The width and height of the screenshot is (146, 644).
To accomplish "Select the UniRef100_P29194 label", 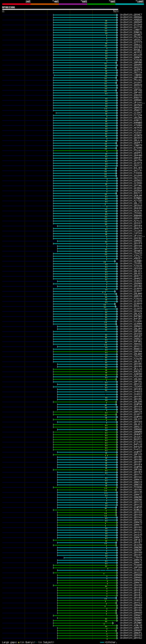I will [x=131, y=266].
